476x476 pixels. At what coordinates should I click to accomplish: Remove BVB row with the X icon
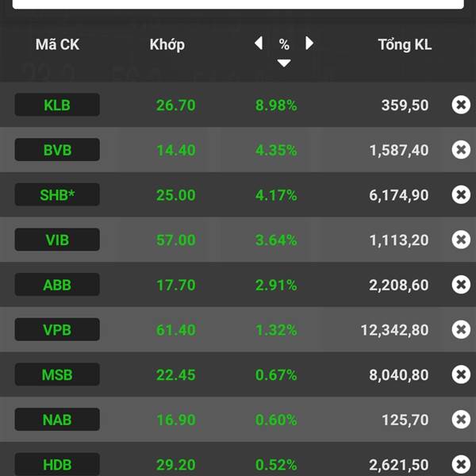click(461, 150)
